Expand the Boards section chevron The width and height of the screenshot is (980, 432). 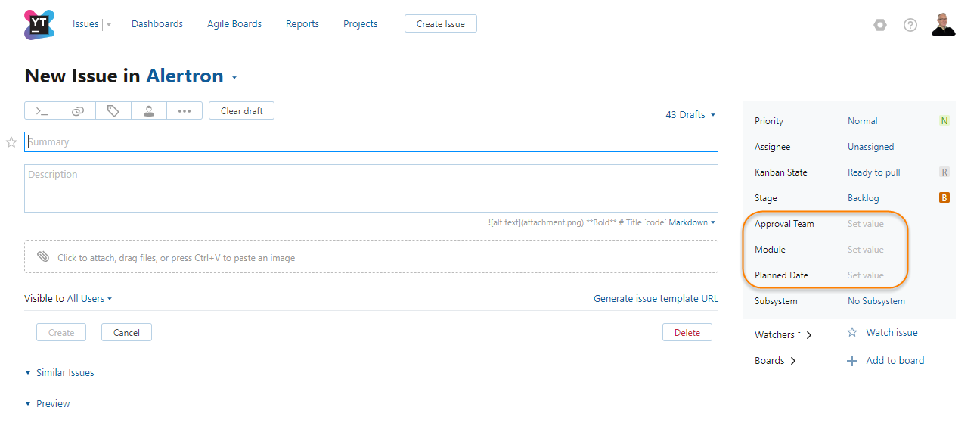pyautogui.click(x=793, y=361)
